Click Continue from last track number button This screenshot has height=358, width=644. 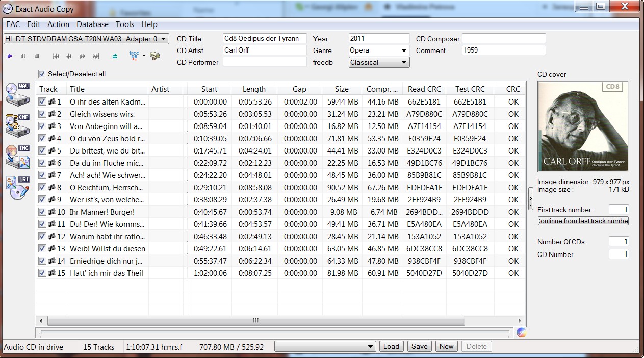pyautogui.click(x=583, y=221)
